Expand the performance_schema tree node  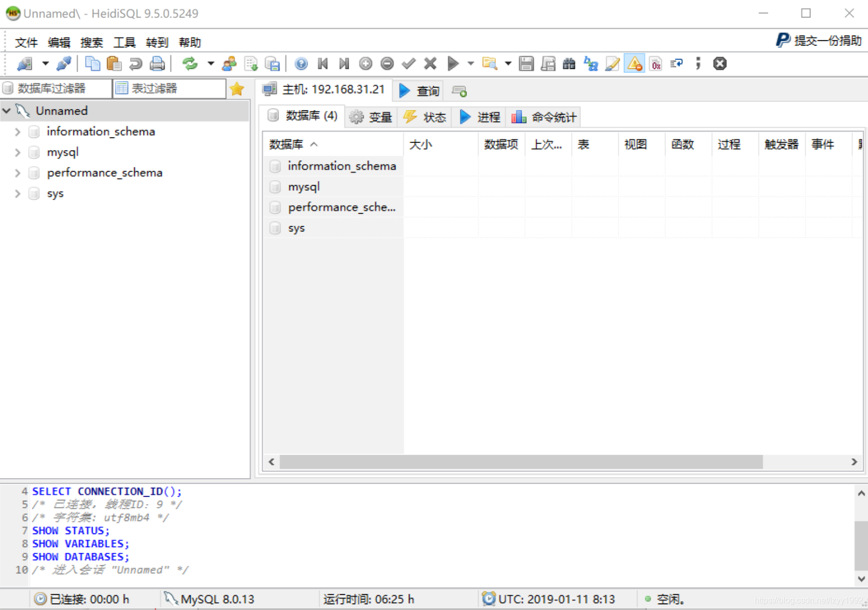pos(18,173)
